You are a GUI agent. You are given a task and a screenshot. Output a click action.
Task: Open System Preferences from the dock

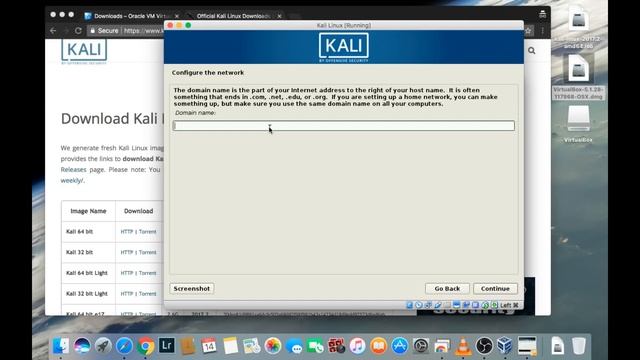pos(421,346)
